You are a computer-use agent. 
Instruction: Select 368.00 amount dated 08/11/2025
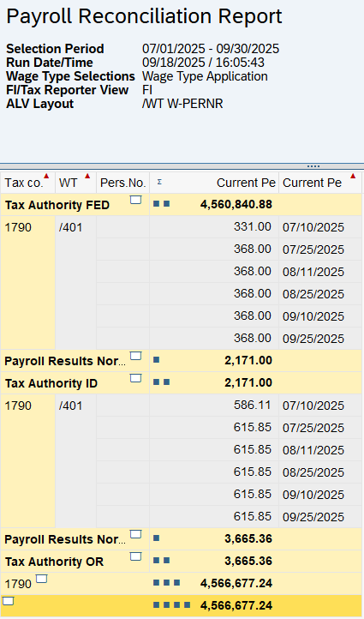click(x=214, y=272)
